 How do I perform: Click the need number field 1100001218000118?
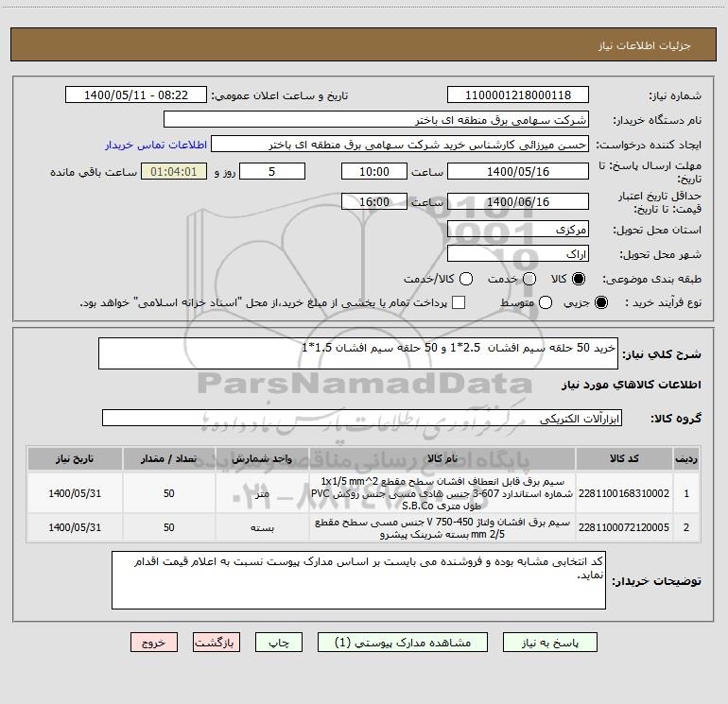click(518, 95)
